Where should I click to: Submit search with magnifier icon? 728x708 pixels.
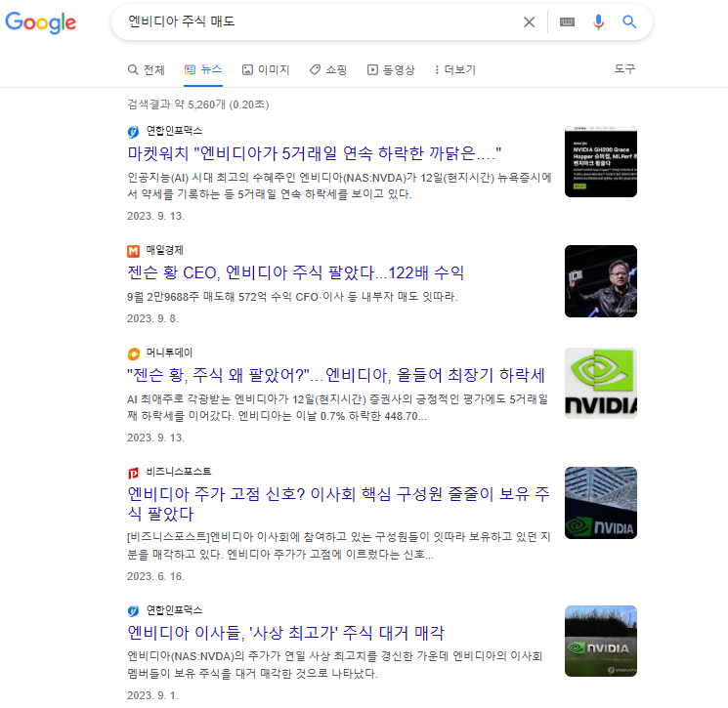click(629, 21)
